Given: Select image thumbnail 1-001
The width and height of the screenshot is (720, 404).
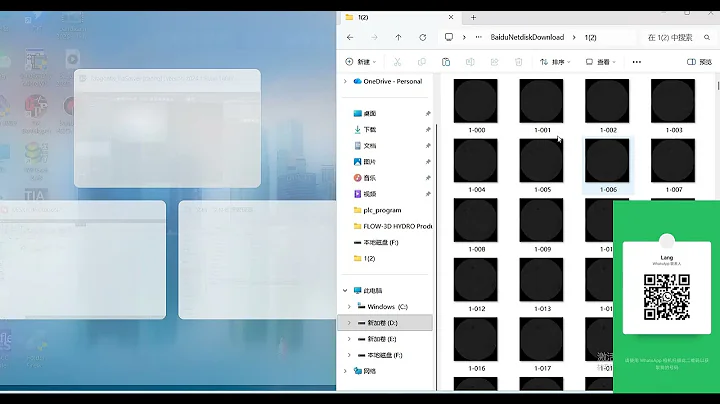Looking at the screenshot, I should coord(541,101).
